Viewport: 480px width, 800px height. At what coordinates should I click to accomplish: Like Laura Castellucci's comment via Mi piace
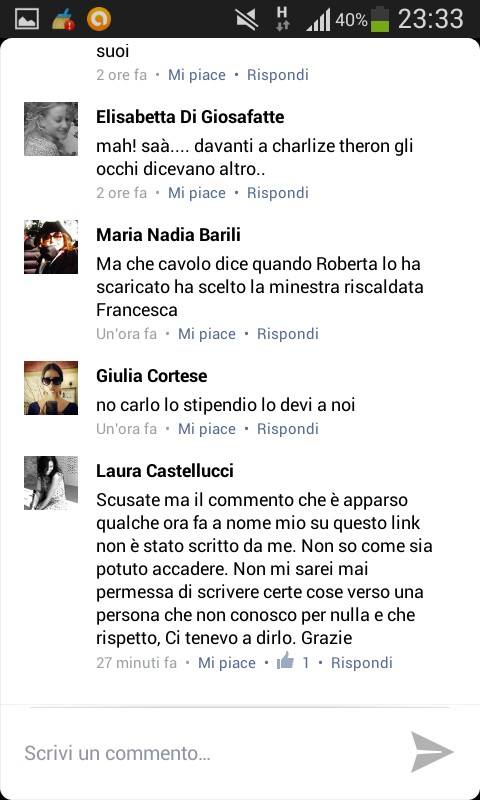(227, 662)
